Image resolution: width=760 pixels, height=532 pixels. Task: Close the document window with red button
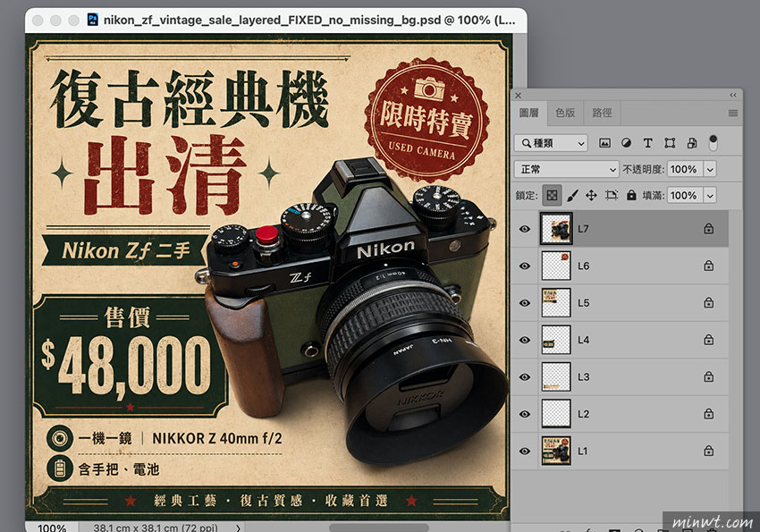point(38,20)
